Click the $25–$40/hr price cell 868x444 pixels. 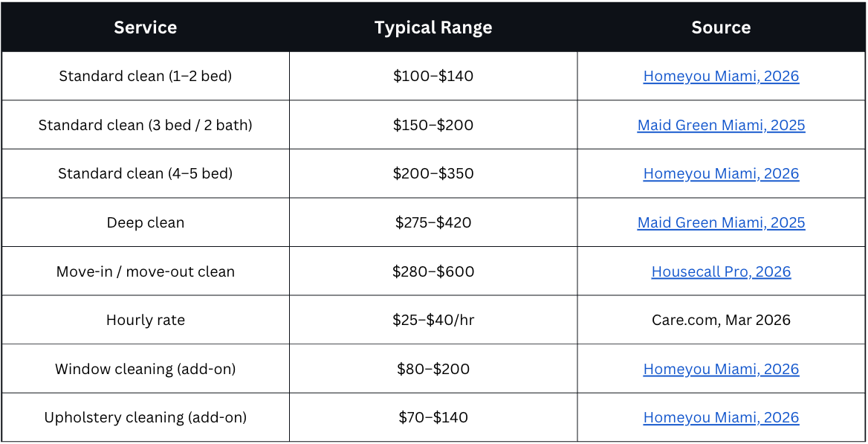pyautogui.click(x=433, y=320)
